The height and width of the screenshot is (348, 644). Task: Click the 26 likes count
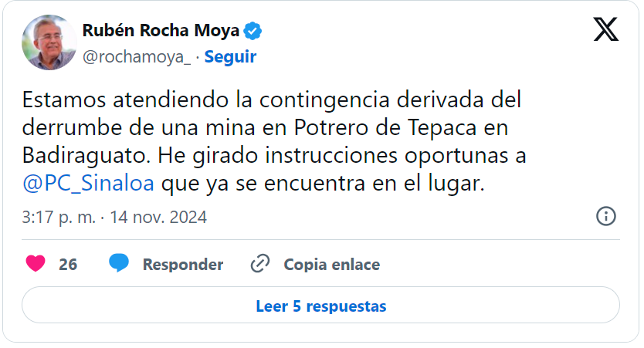point(68,265)
